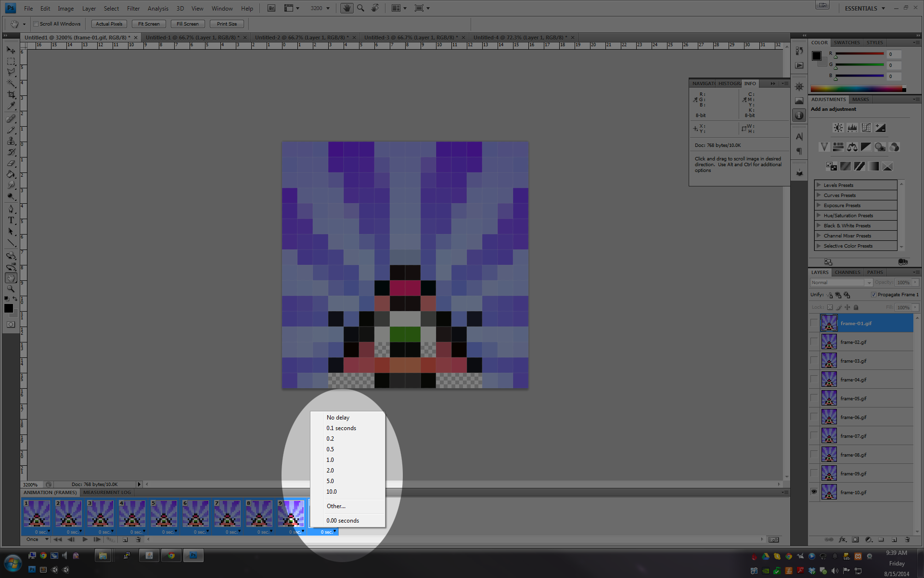Add a Photo Filter adjustment
Viewport: 924px width, 578px height.
coord(880,147)
